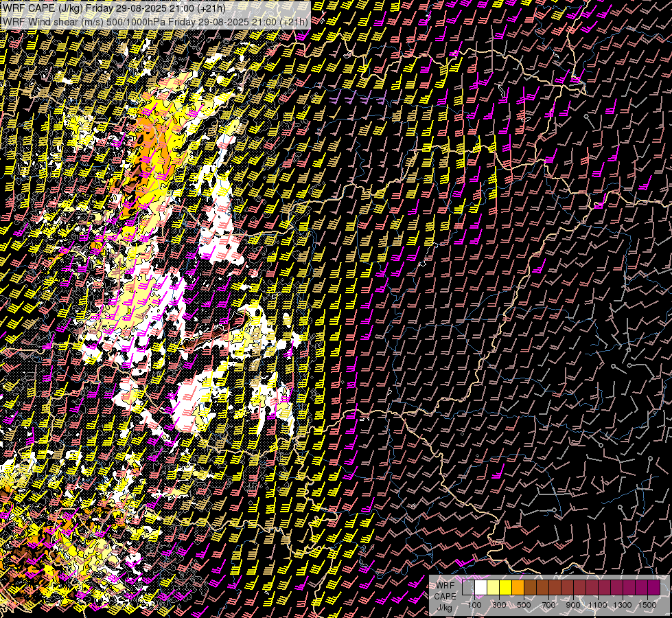Click the 1100 legend scale label
The height and width of the screenshot is (618, 672).
coord(597,605)
